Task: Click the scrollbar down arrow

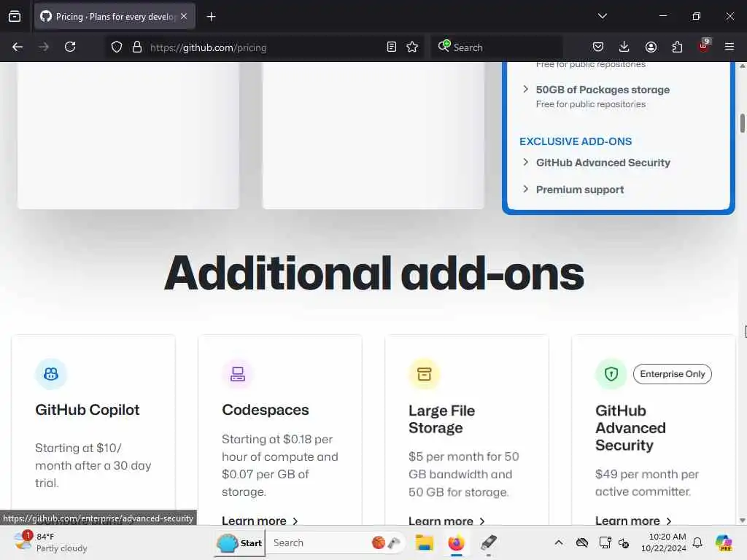Action: [x=742, y=521]
